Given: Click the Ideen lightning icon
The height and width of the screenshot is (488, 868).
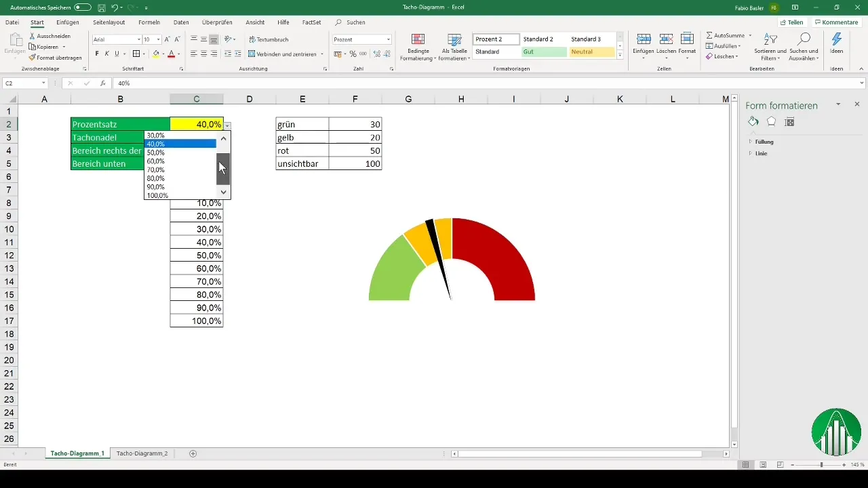Looking at the screenshot, I should tap(836, 44).
